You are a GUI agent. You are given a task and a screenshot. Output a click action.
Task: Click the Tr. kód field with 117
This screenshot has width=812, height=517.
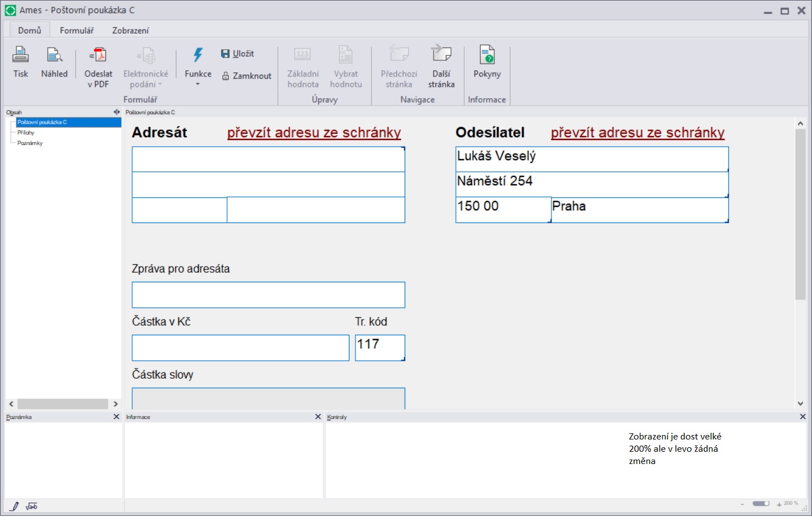[x=380, y=348]
